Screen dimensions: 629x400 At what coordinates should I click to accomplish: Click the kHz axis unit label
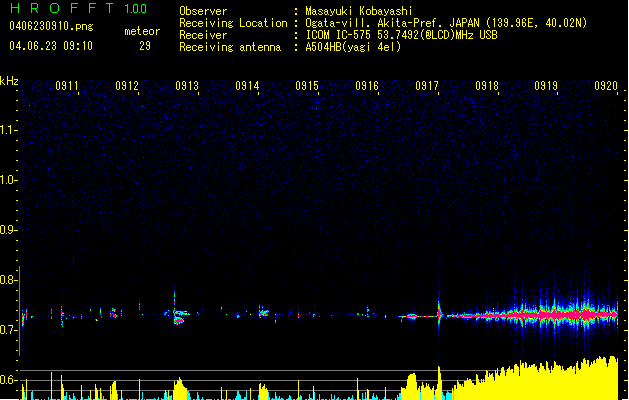tap(9, 81)
